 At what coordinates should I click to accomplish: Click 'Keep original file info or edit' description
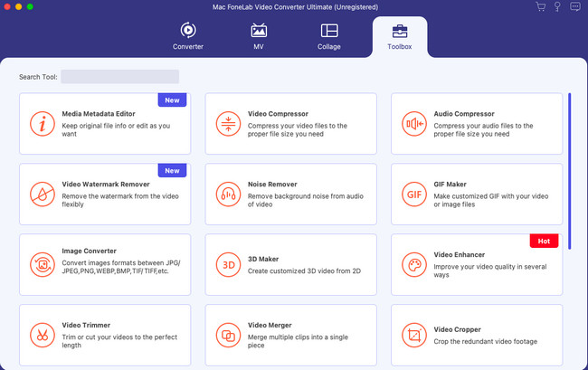coord(116,129)
